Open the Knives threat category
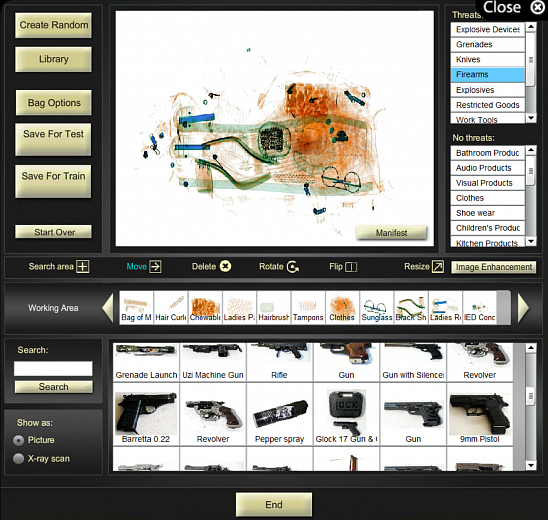 pyautogui.click(x=488, y=59)
